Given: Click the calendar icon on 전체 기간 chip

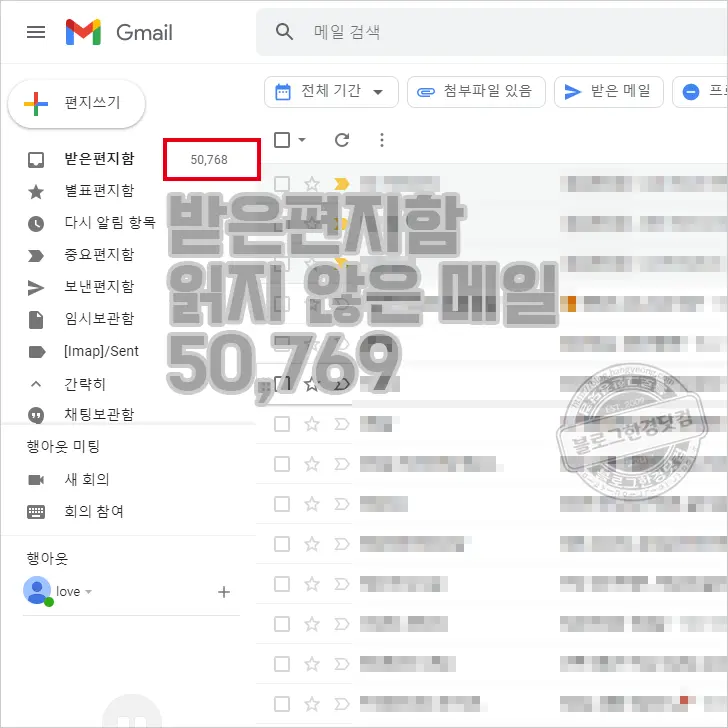Looking at the screenshot, I should point(283,92).
